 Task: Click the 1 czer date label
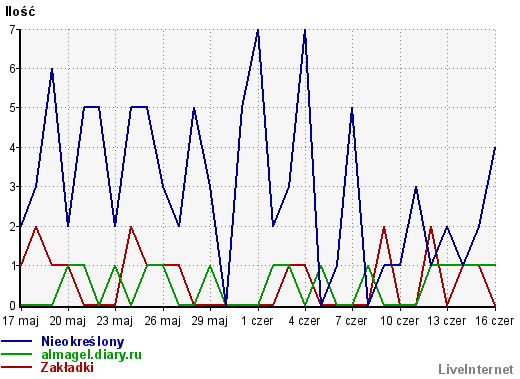click(x=257, y=321)
